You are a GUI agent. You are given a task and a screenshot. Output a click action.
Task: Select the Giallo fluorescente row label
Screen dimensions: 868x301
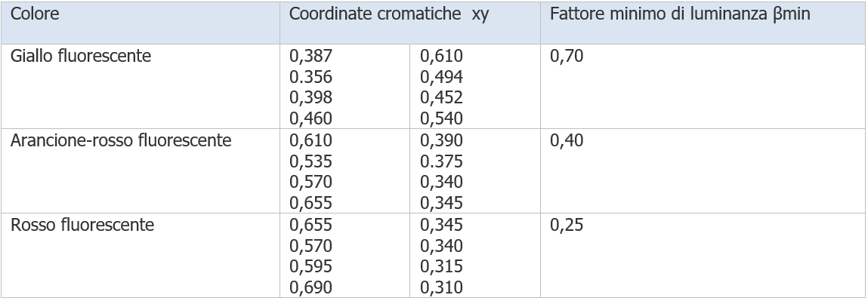(81, 57)
